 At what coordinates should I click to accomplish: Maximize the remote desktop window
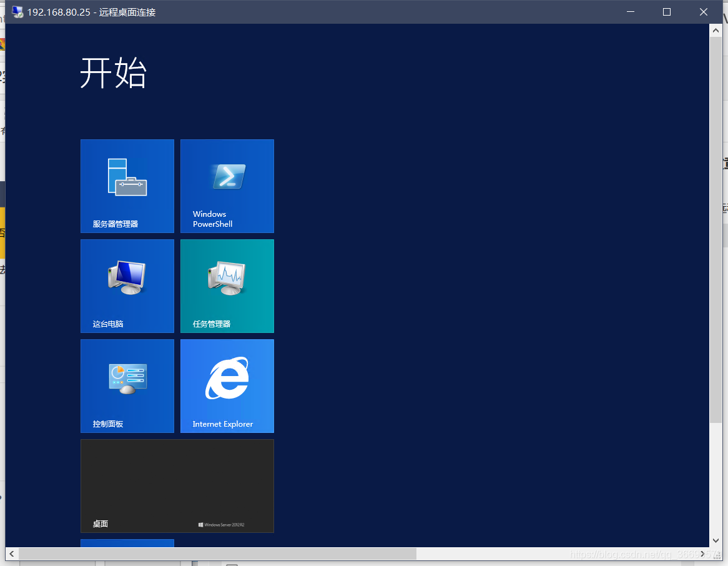pos(667,12)
